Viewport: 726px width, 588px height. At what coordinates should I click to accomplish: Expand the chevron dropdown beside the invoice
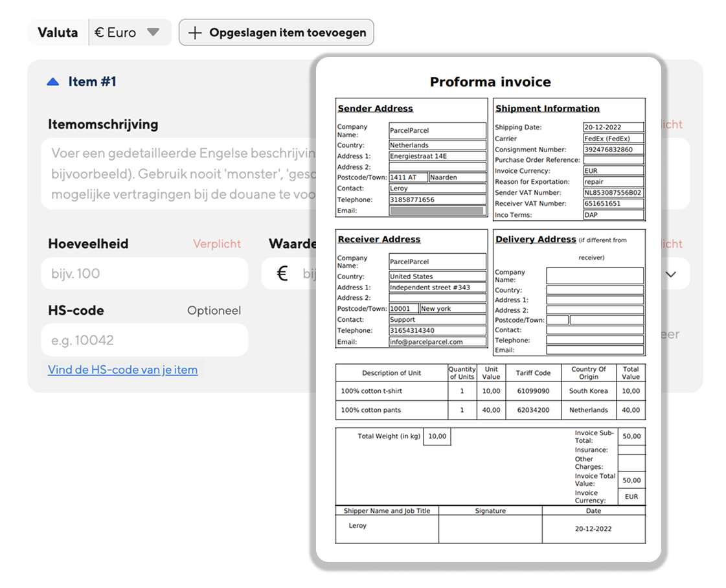[671, 274]
